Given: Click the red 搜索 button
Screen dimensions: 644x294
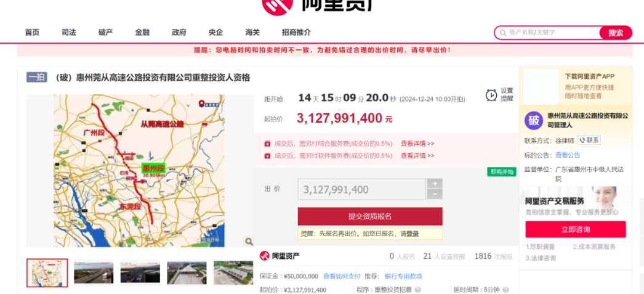Looking at the screenshot, I should [x=615, y=33].
